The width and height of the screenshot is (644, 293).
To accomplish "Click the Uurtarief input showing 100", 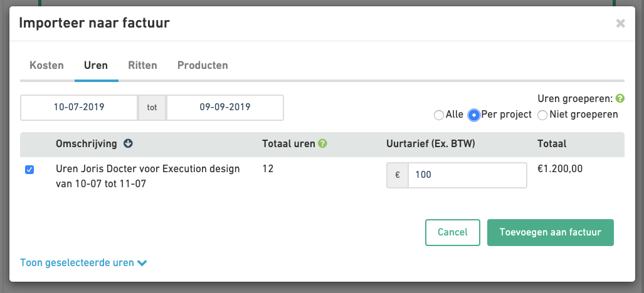I will (467, 175).
